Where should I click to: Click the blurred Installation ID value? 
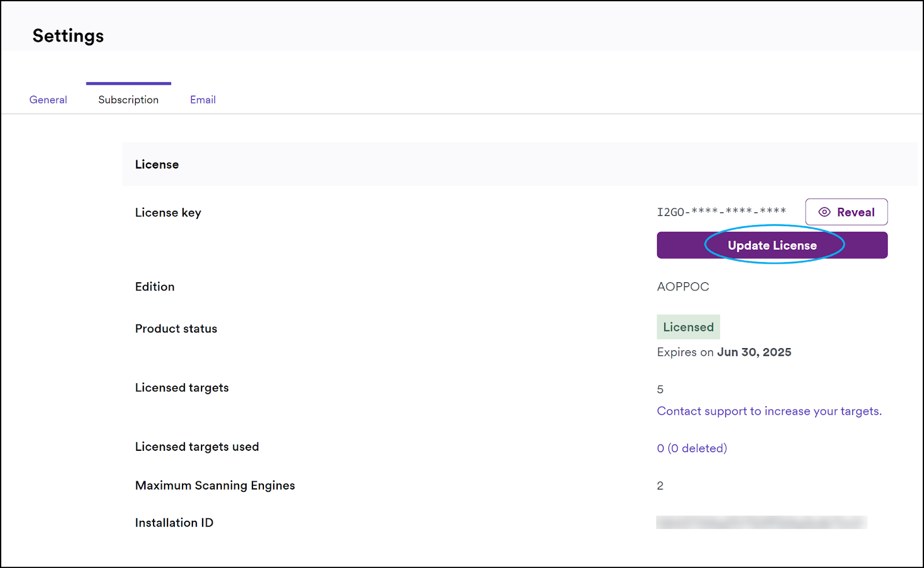click(762, 522)
